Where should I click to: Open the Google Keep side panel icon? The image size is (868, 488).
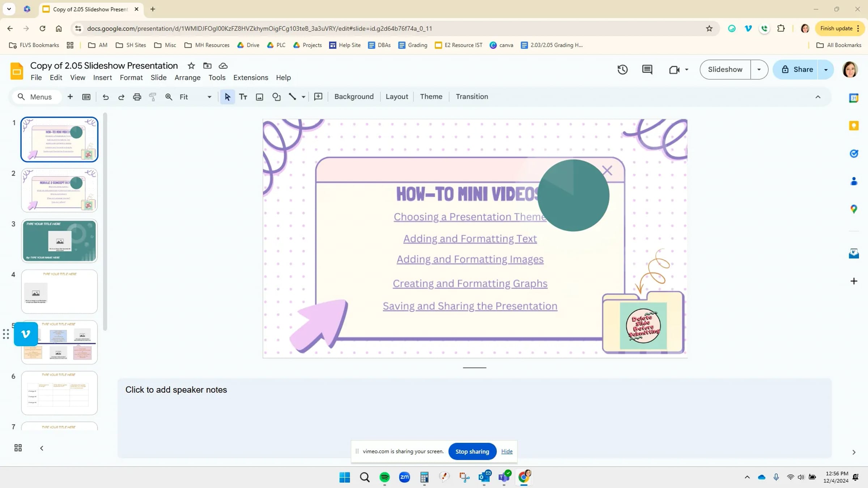(854, 125)
